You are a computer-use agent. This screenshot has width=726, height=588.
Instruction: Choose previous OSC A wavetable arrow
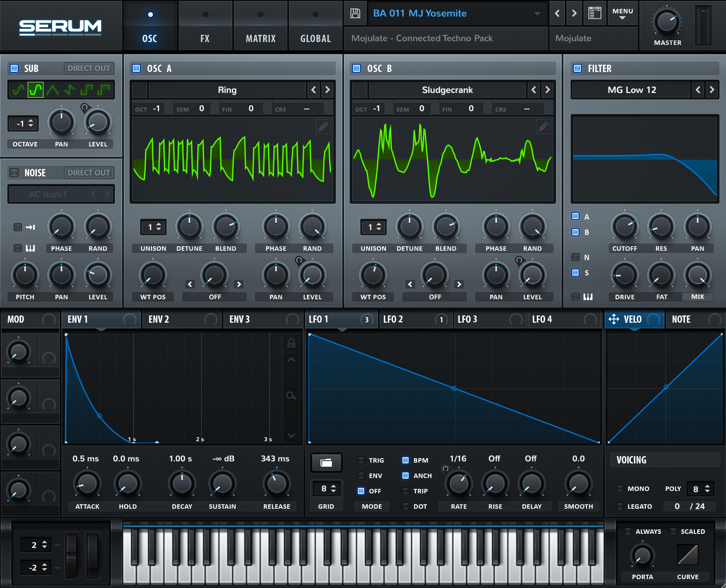point(314,90)
